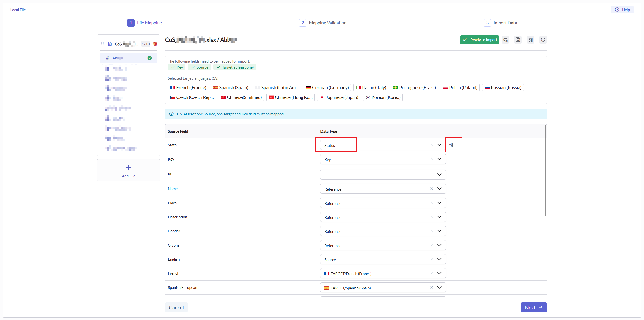This screenshot has width=644, height=320.
Task: Delete the file with red trash icon
Action: click(x=155, y=44)
